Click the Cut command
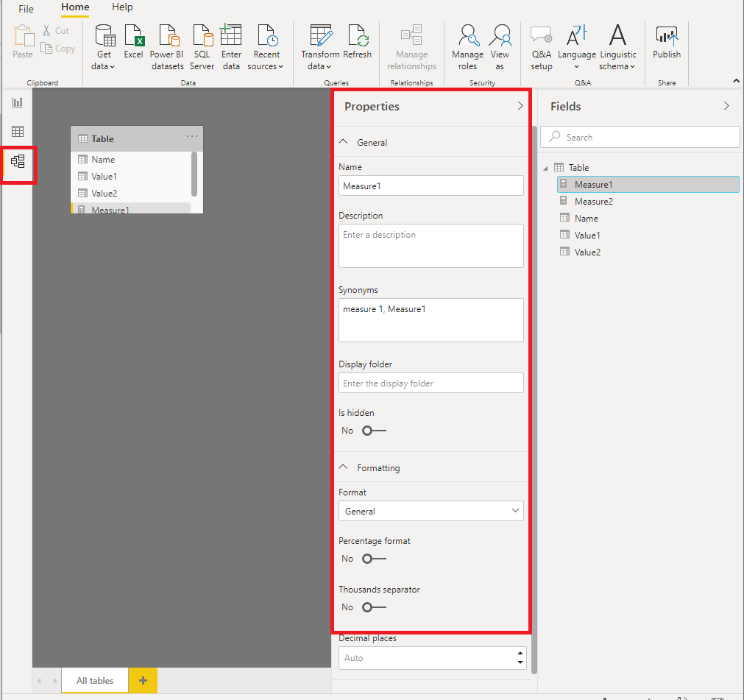Viewport: 744px width, 700px height. click(56, 30)
